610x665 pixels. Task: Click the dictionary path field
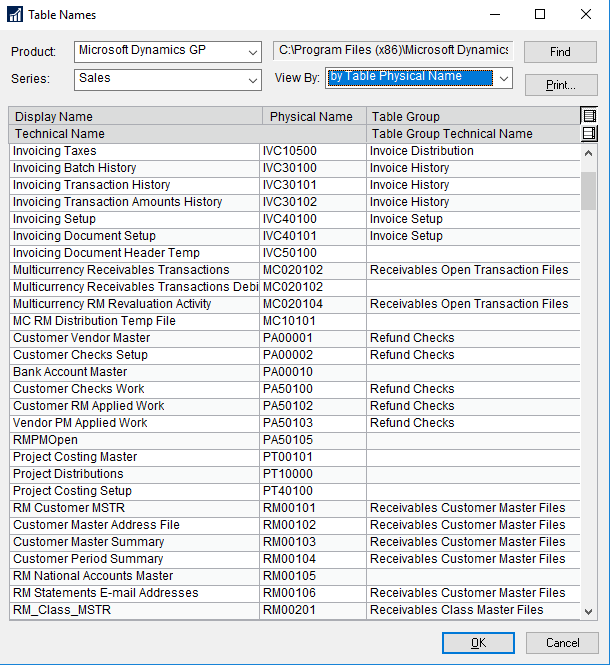pyautogui.click(x=392, y=51)
